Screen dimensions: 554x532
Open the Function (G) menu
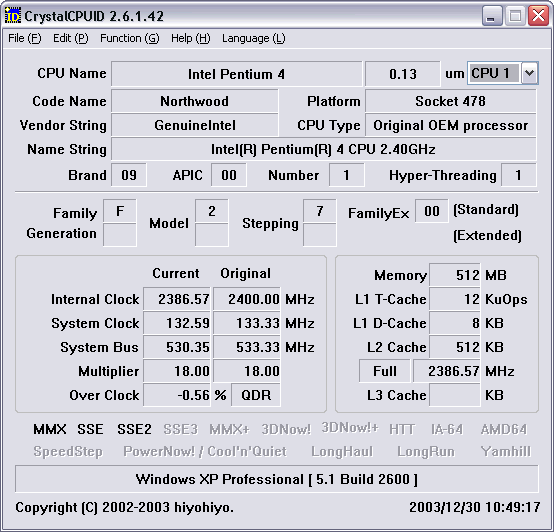point(130,38)
